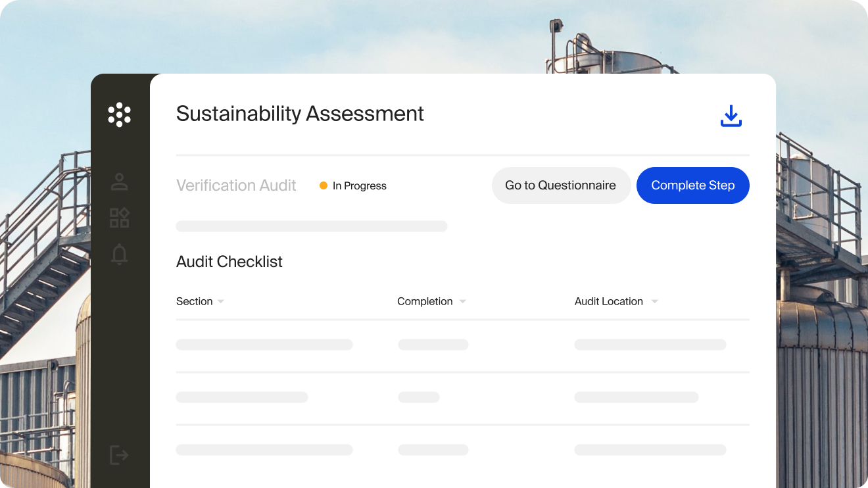Download the Sustainability Assessment report
This screenshot has width=868, height=488.
click(731, 116)
